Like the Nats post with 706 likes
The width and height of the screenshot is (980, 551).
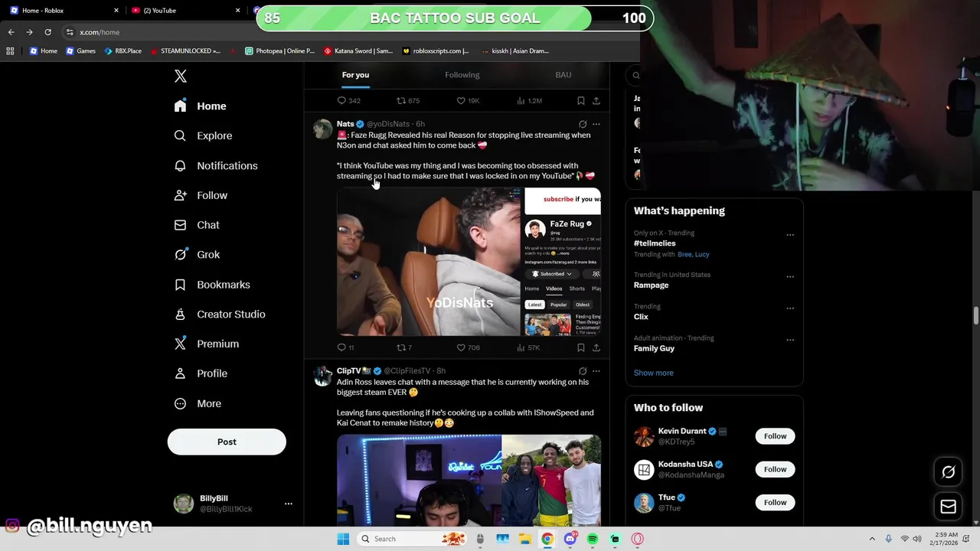click(461, 347)
